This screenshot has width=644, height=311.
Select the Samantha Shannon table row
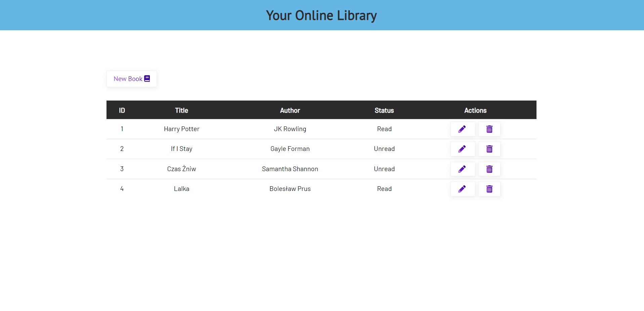tap(290, 169)
